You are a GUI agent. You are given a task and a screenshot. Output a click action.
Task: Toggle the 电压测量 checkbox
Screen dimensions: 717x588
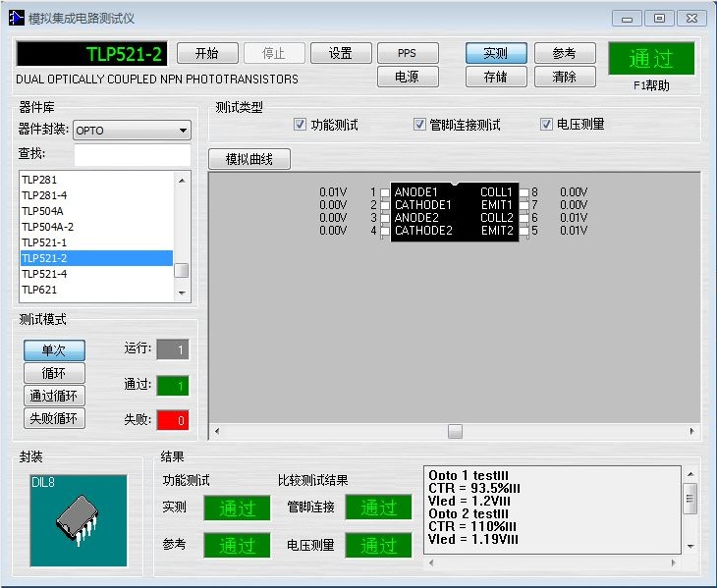[x=546, y=125]
